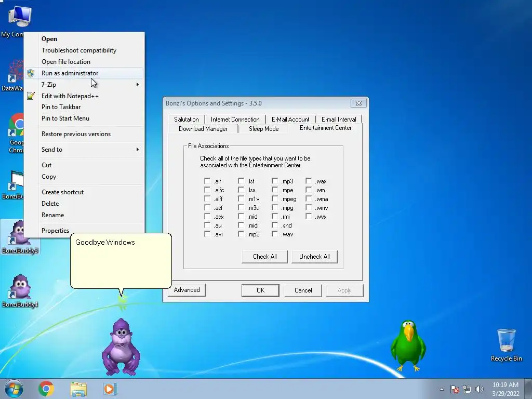Choose Restore previous versions

pos(84,134)
